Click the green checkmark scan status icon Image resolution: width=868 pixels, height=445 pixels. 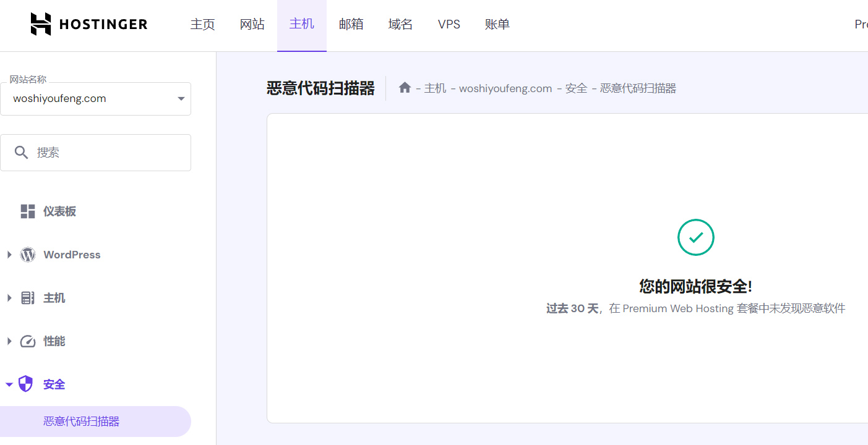(x=695, y=237)
